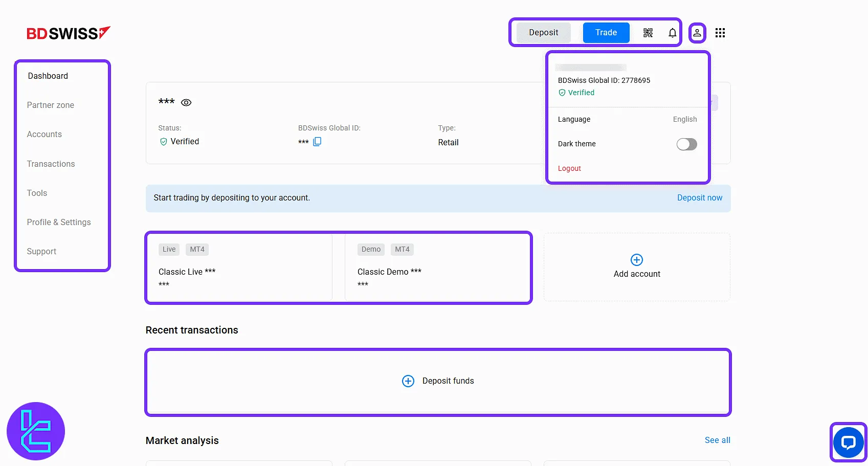This screenshot has width=868, height=466.
Task: Open See all market analysis
Action: [x=718, y=440]
